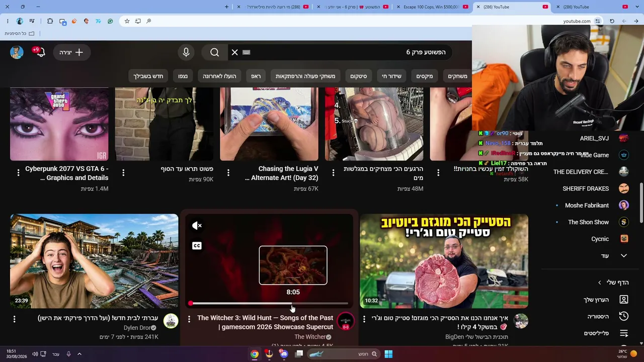Select the נצפו filter chip

[183, 76]
